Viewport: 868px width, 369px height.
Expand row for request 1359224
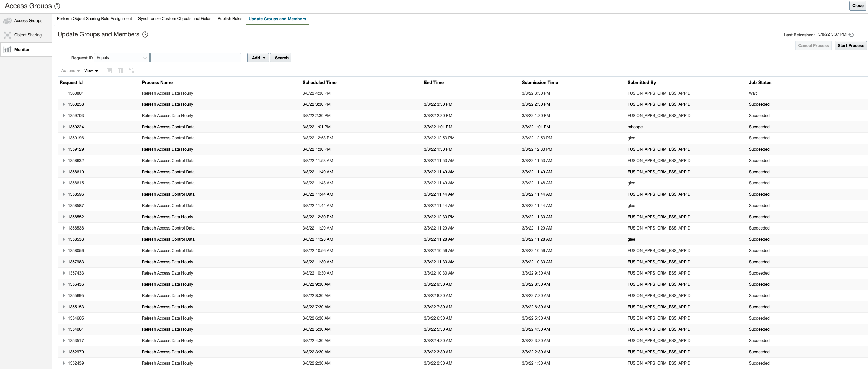pos(64,127)
